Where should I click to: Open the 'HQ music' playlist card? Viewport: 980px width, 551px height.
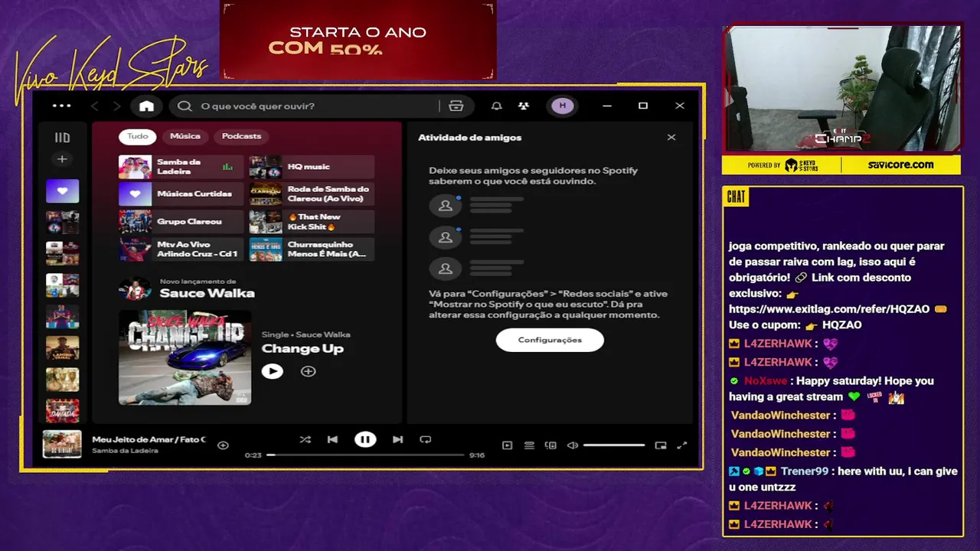(312, 167)
